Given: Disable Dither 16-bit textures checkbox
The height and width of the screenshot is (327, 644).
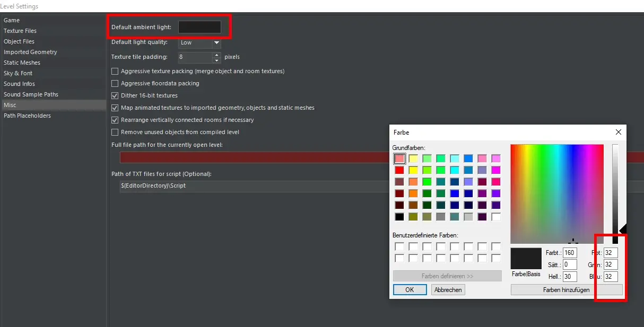Looking at the screenshot, I should tap(115, 95).
